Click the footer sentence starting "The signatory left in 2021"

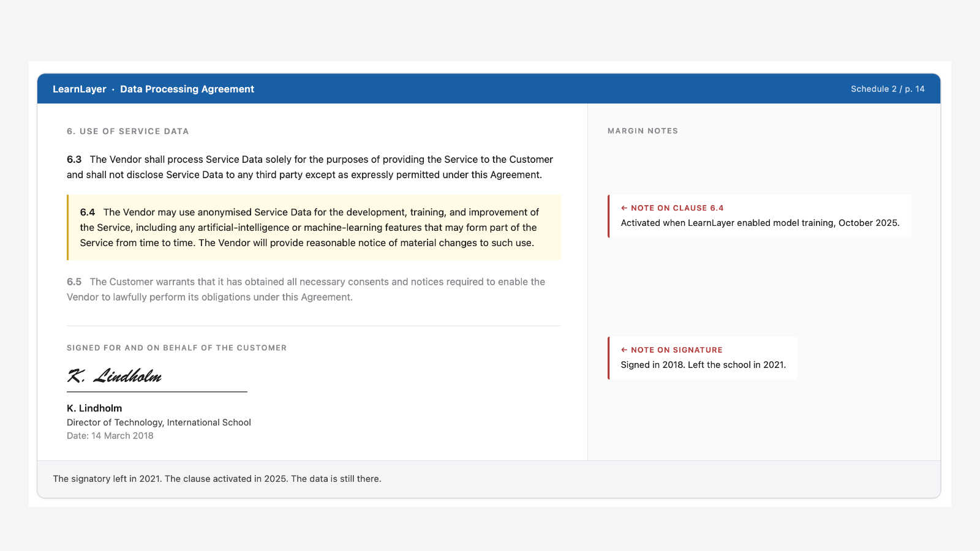tap(217, 479)
